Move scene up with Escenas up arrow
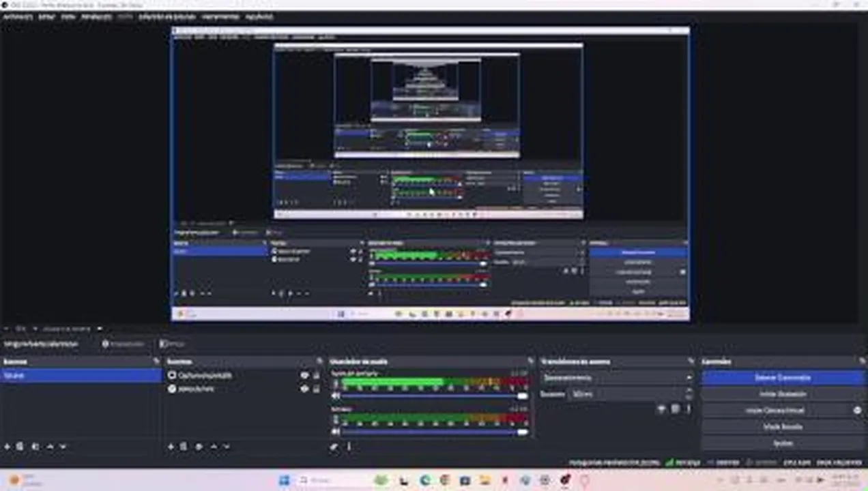Screen dimensions: 868x491 (x=49, y=447)
